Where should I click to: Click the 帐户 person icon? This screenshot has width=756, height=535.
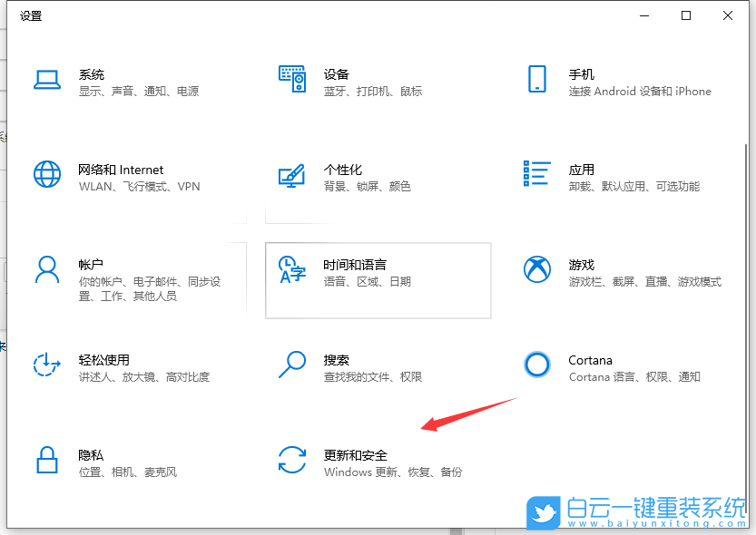click(46, 269)
